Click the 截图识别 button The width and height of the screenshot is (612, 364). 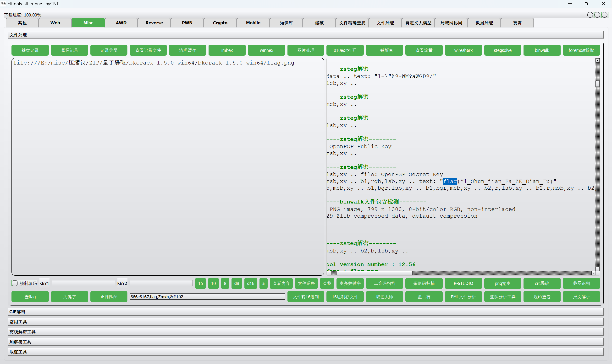click(582, 283)
